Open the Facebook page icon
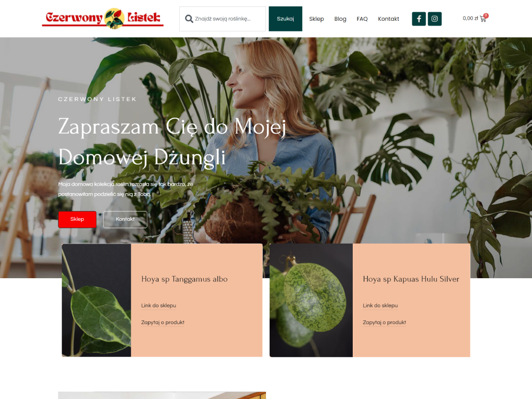The height and width of the screenshot is (399, 532). click(x=419, y=19)
